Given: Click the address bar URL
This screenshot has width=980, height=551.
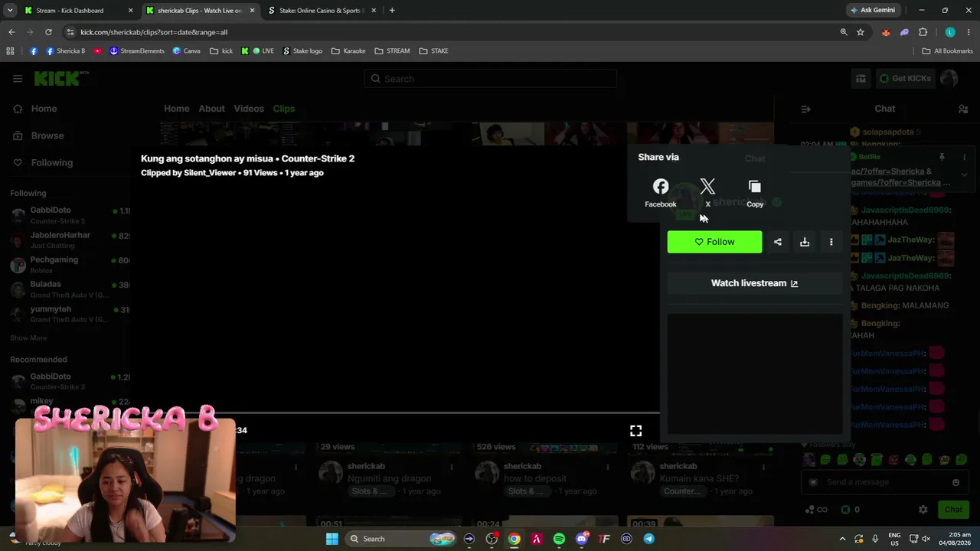Looking at the screenshot, I should (154, 32).
